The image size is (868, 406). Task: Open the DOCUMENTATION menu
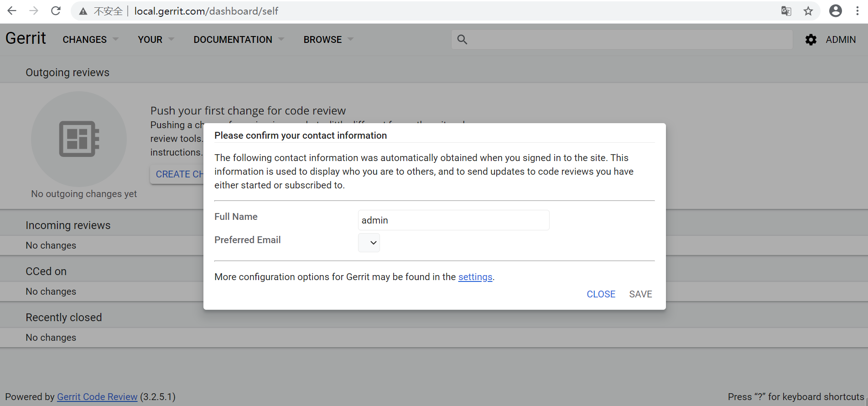click(x=233, y=40)
